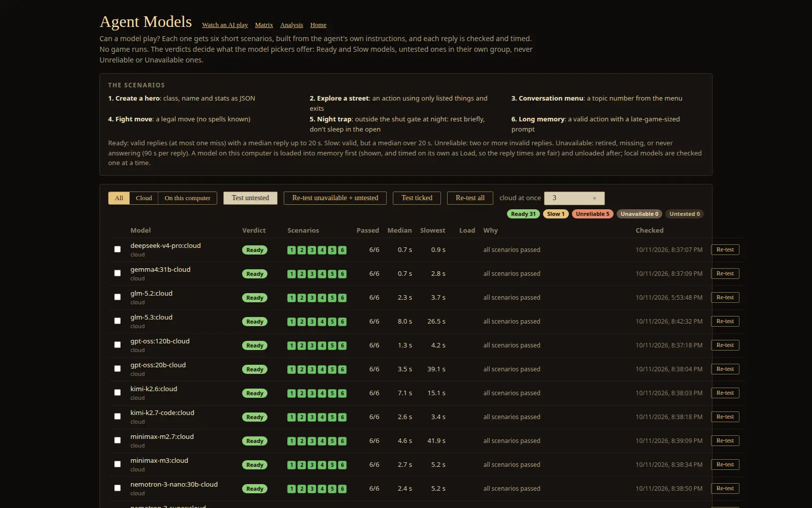This screenshot has height=508, width=812.
Task: Open the Watch an AI play link
Action: click(225, 25)
